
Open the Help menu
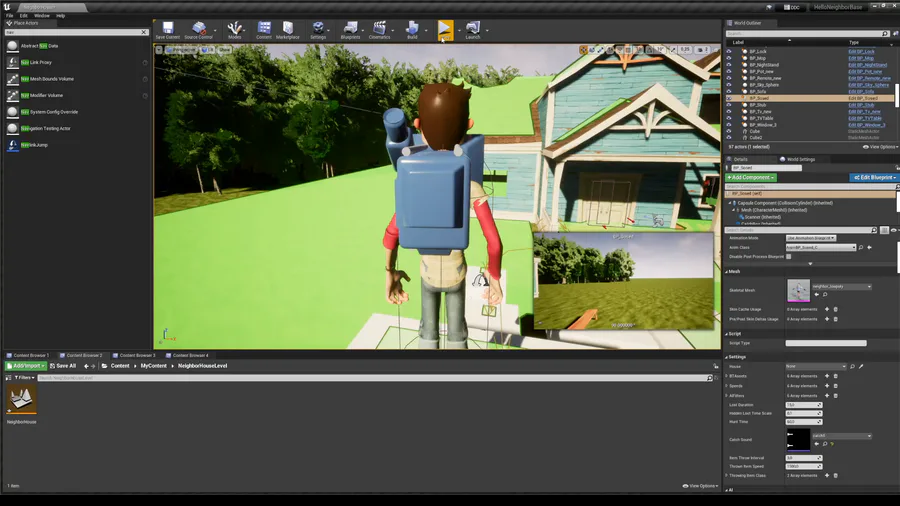pos(60,15)
